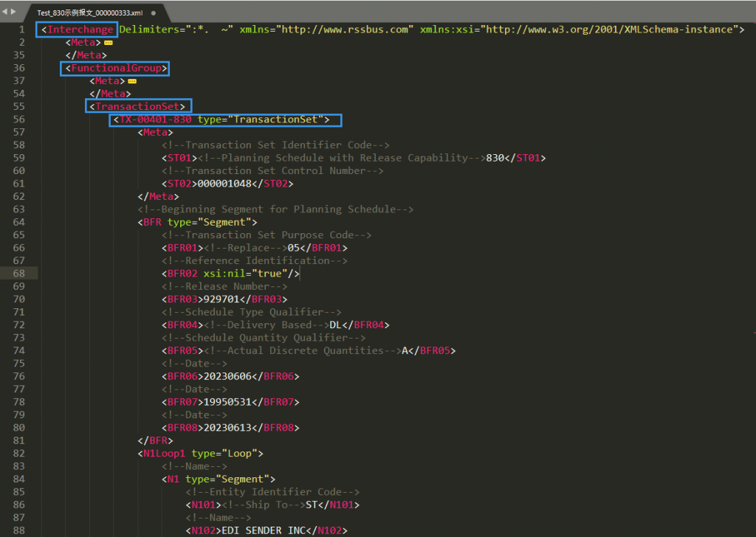Click the ST02 value 000001048
The height and width of the screenshot is (537, 756).
pyautogui.click(x=224, y=184)
